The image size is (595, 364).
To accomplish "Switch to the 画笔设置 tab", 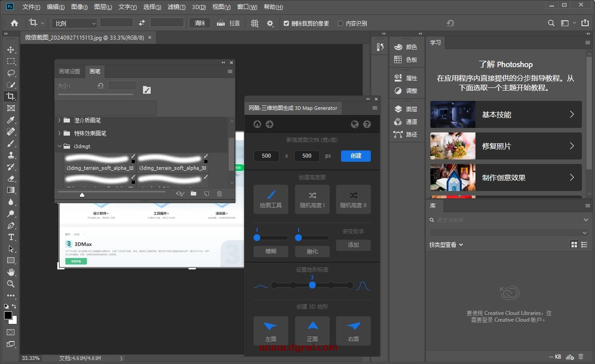I will [69, 71].
